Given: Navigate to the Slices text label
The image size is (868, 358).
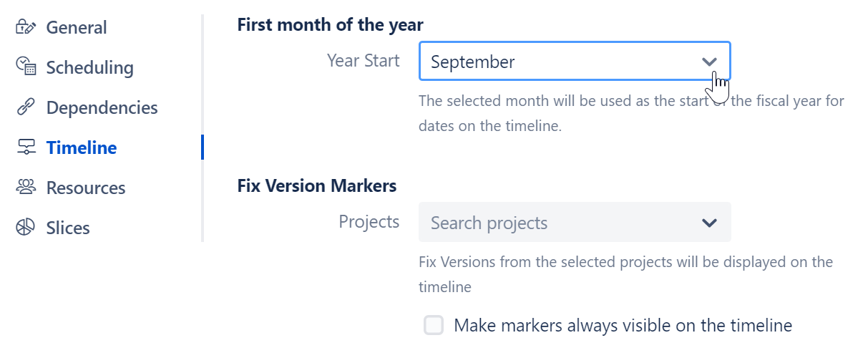Looking at the screenshot, I should (68, 228).
